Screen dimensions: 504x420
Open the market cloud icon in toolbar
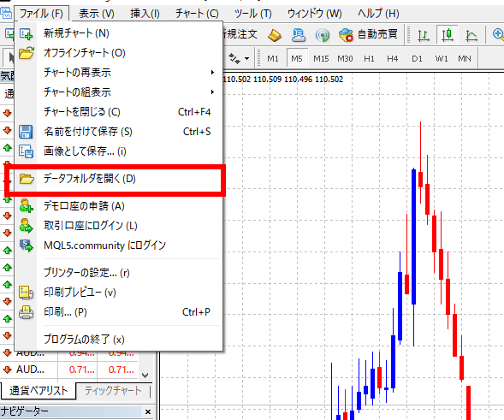coord(299,35)
